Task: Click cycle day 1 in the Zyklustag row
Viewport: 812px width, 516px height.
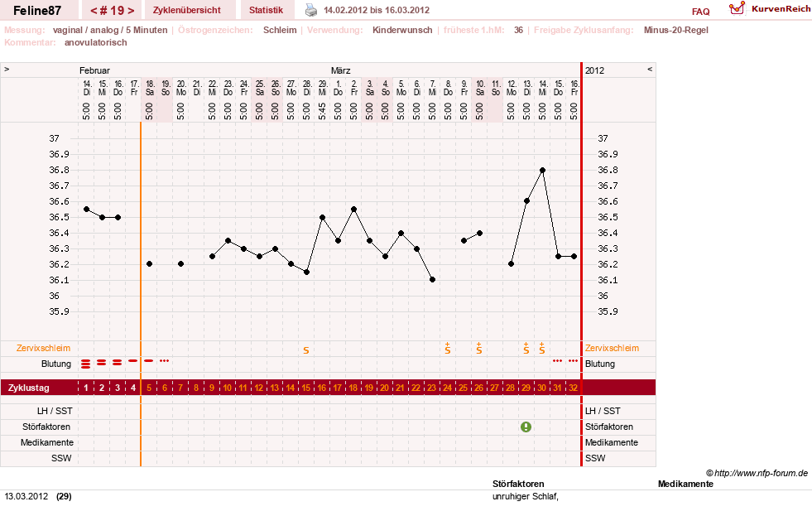Action: 86,388
